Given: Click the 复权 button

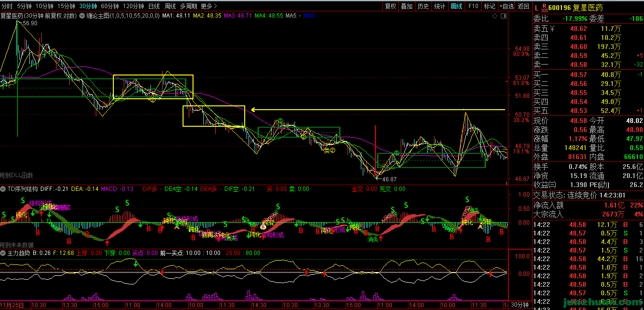Looking at the screenshot, I should (390, 6).
